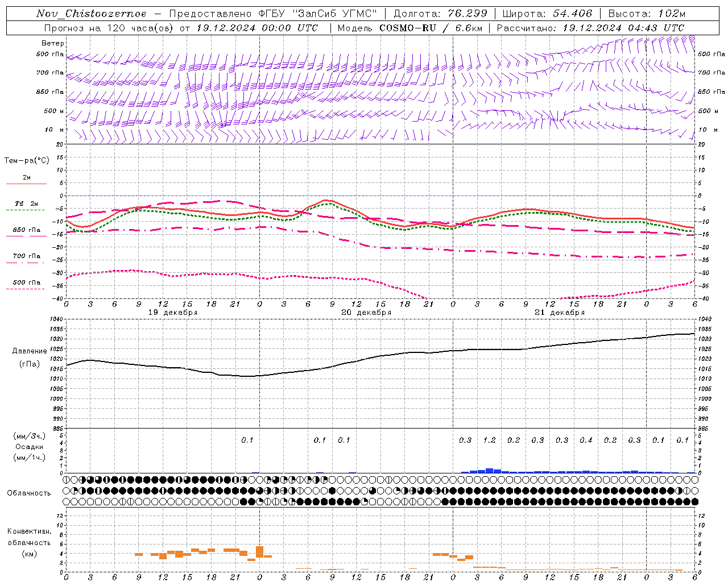Viewport: 728px width, 582px height.
Task: Click the 21 декабря date label
Action: pos(560,313)
